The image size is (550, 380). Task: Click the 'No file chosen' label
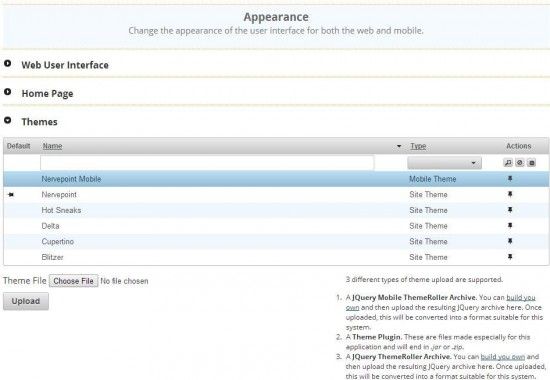[x=124, y=281]
